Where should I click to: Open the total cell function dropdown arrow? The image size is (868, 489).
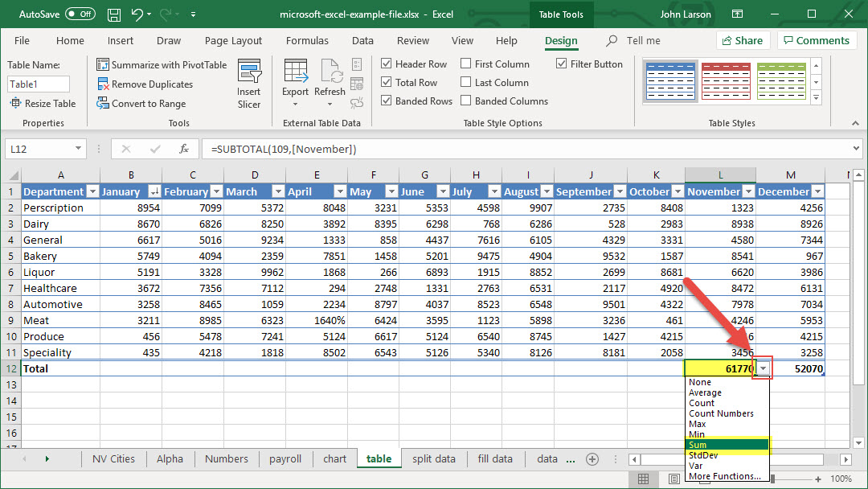coord(763,369)
